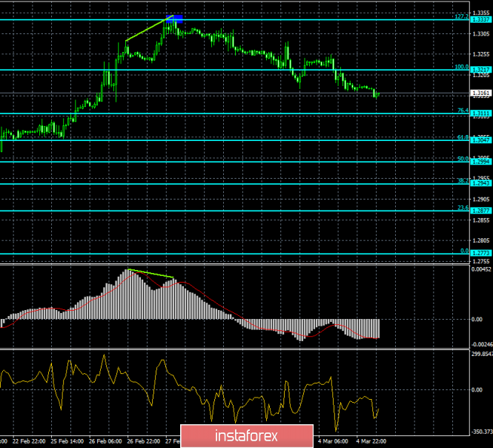Click the 4 Mar 06:00 time label
The height and width of the screenshot is (448, 493).
coord(333,441)
